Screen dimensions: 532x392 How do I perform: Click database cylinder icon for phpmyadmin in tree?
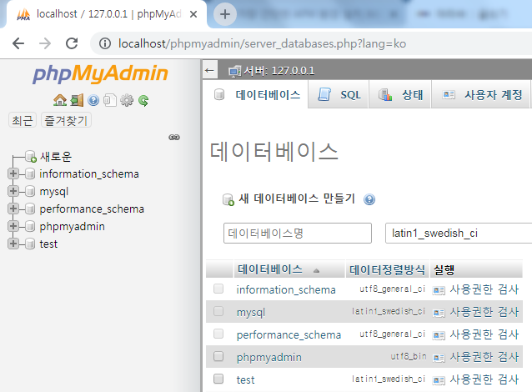click(x=30, y=226)
